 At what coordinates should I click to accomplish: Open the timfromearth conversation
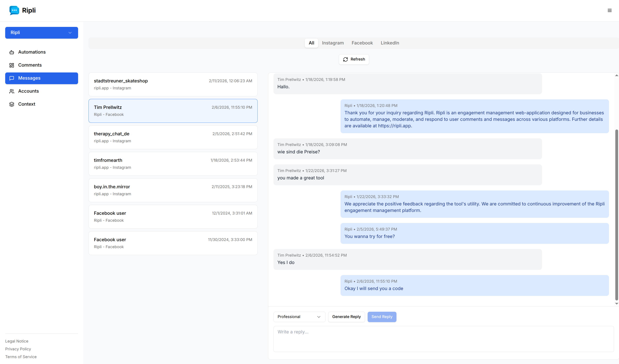tap(173, 164)
